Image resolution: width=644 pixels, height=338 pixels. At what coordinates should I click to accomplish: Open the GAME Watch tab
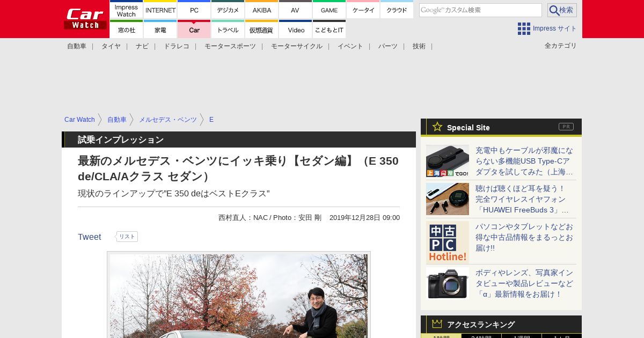[329, 10]
